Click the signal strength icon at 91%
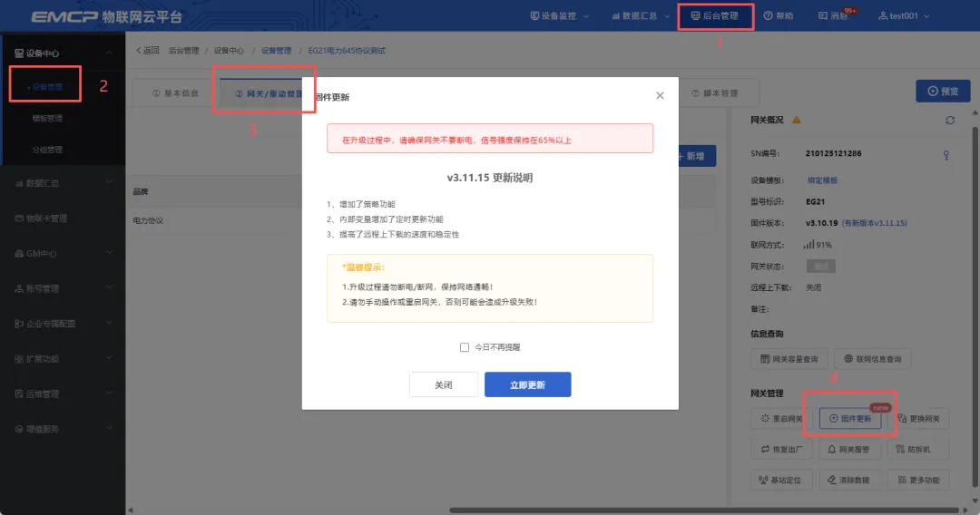Image resolution: width=980 pixels, height=515 pixels. [808, 244]
